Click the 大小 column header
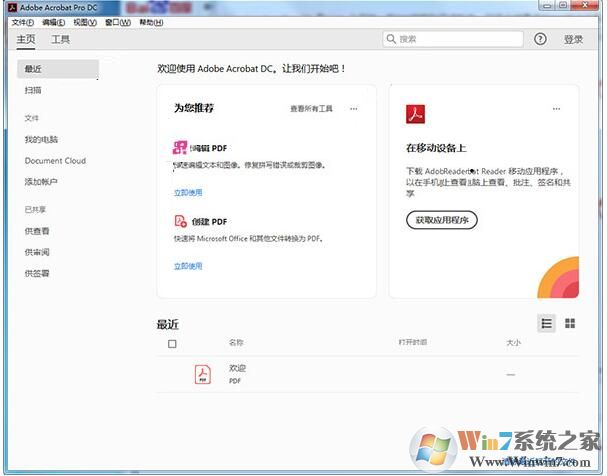 pyautogui.click(x=514, y=342)
